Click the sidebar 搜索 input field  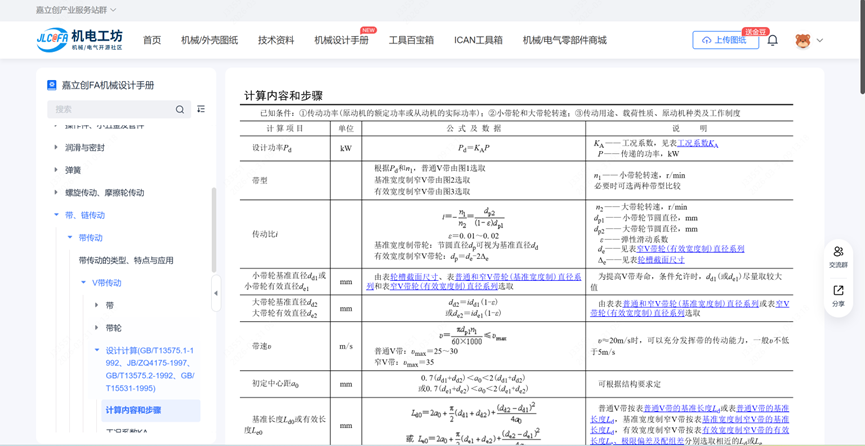pyautogui.click(x=110, y=109)
